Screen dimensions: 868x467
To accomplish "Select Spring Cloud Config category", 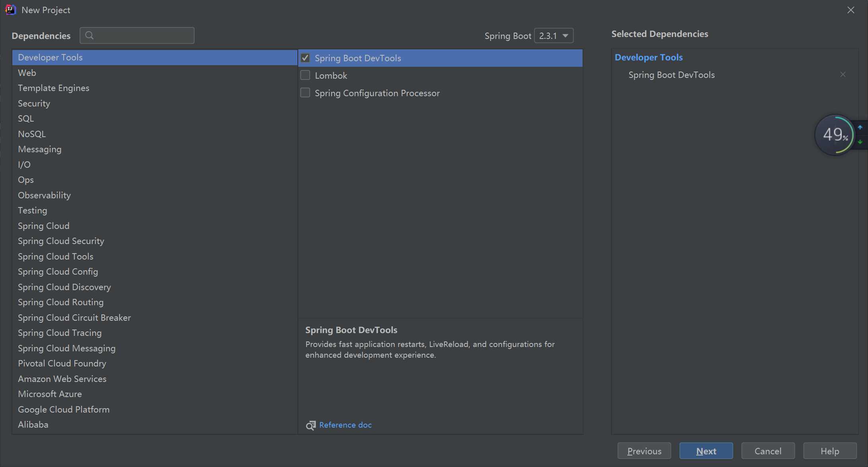I will [x=155, y=271].
